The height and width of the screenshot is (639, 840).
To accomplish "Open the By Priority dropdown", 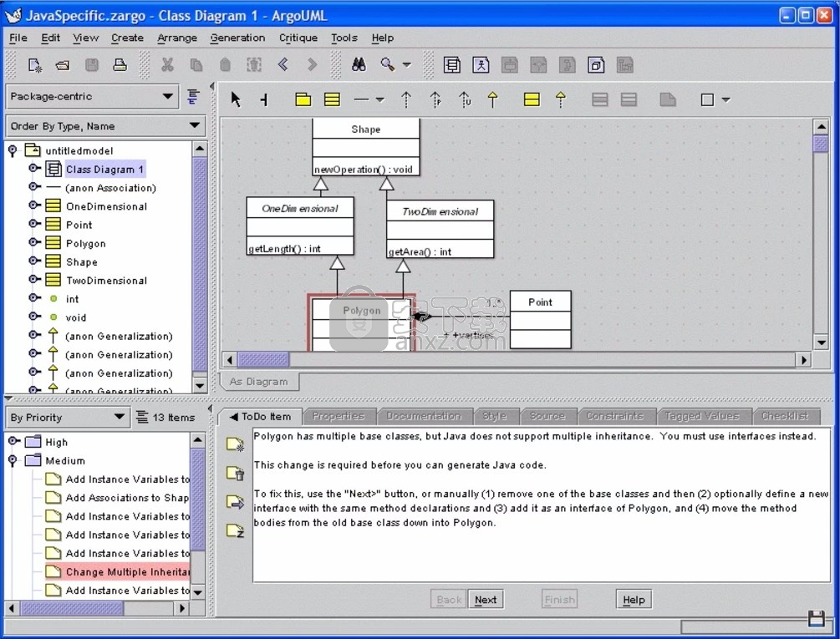I will tap(120, 417).
